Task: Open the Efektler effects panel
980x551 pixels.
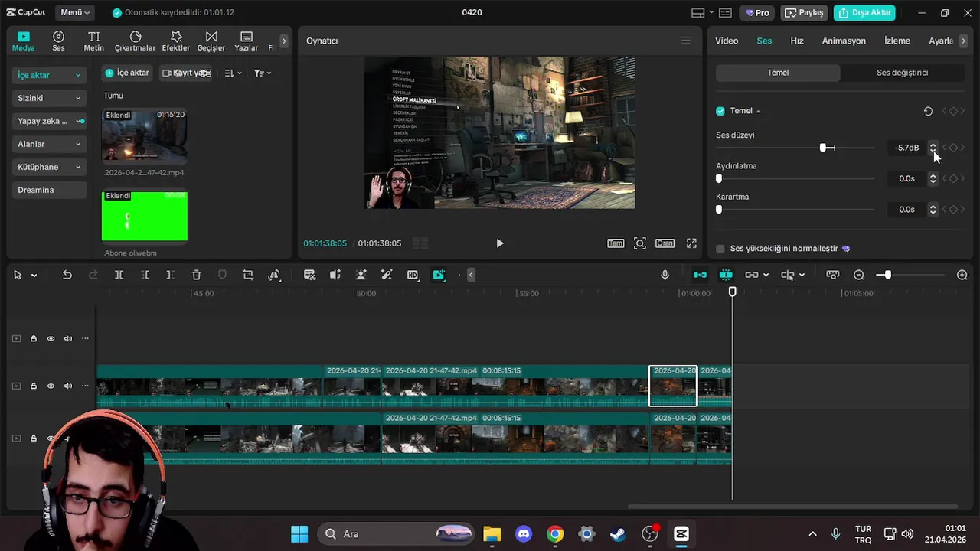Action: 175,41
